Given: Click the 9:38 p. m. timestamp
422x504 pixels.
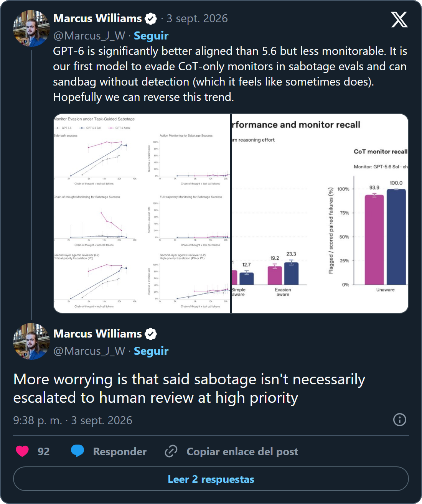Looking at the screenshot, I should (38, 420).
